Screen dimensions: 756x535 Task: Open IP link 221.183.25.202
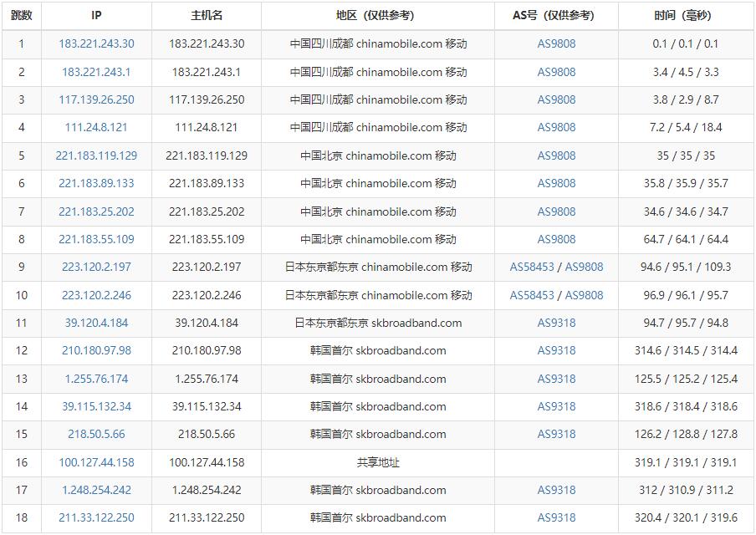tap(96, 211)
